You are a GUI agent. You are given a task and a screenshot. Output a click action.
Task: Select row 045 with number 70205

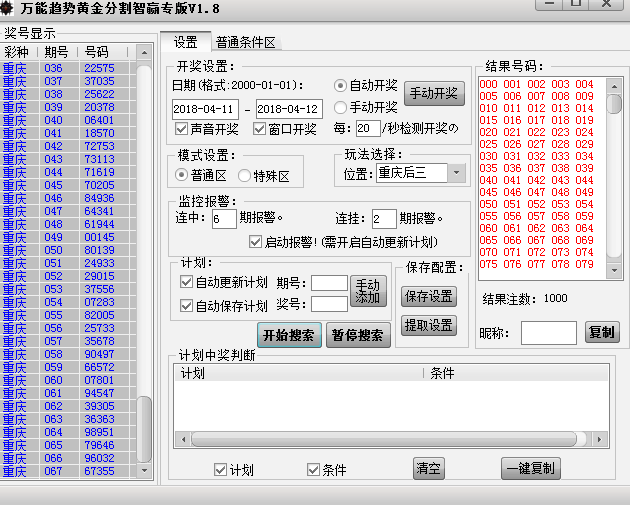click(66, 185)
